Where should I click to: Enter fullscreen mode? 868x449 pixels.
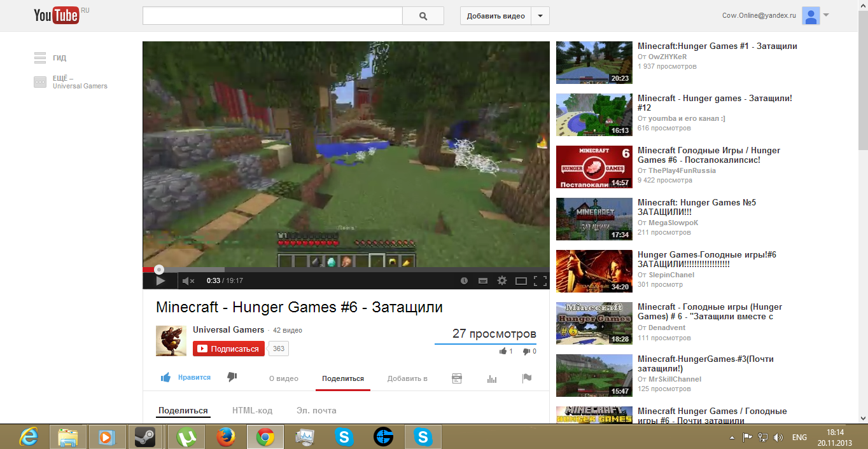(x=540, y=280)
